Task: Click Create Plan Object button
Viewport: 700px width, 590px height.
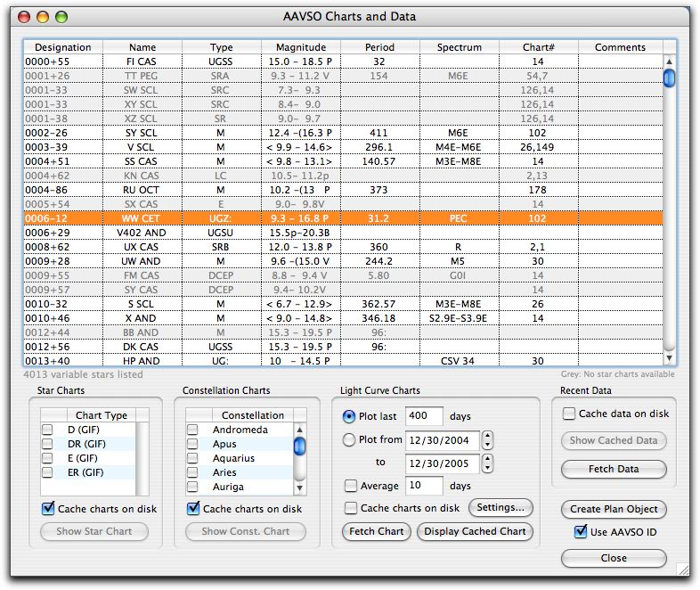Action: coord(614,510)
